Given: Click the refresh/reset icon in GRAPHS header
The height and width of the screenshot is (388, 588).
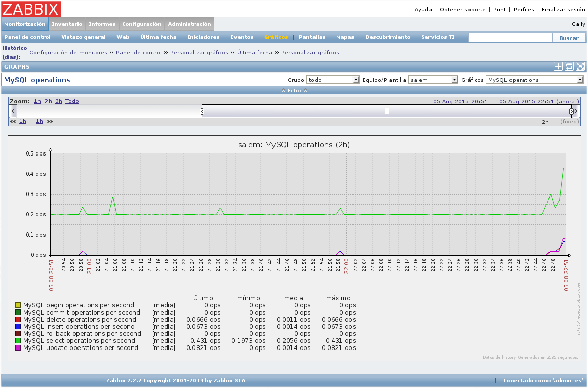Looking at the screenshot, I should pos(569,67).
